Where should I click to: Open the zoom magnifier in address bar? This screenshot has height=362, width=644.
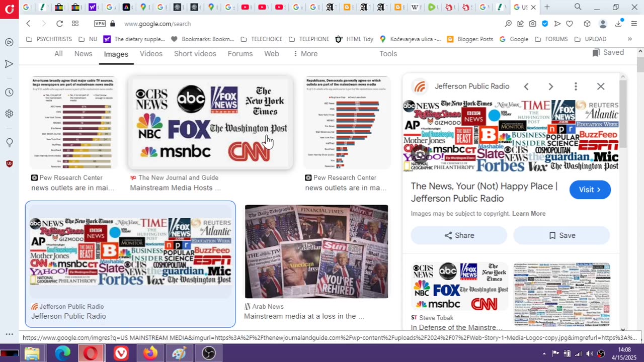[x=509, y=24]
